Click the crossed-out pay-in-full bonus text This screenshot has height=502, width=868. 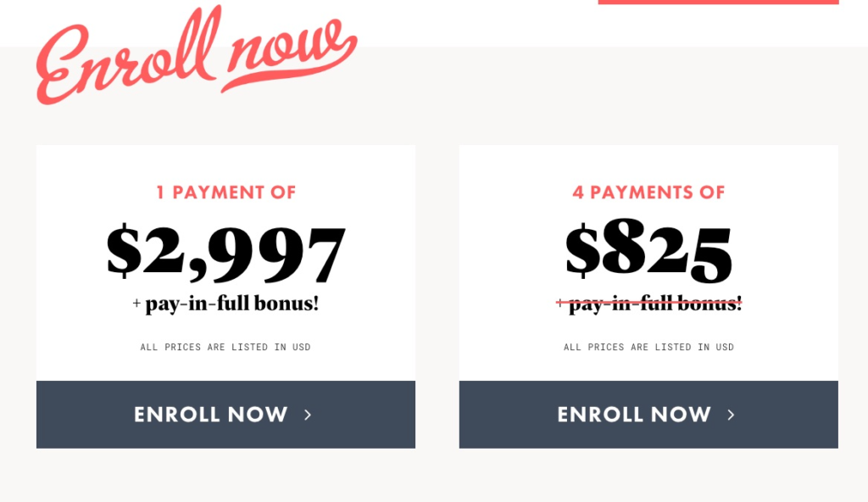coord(648,303)
